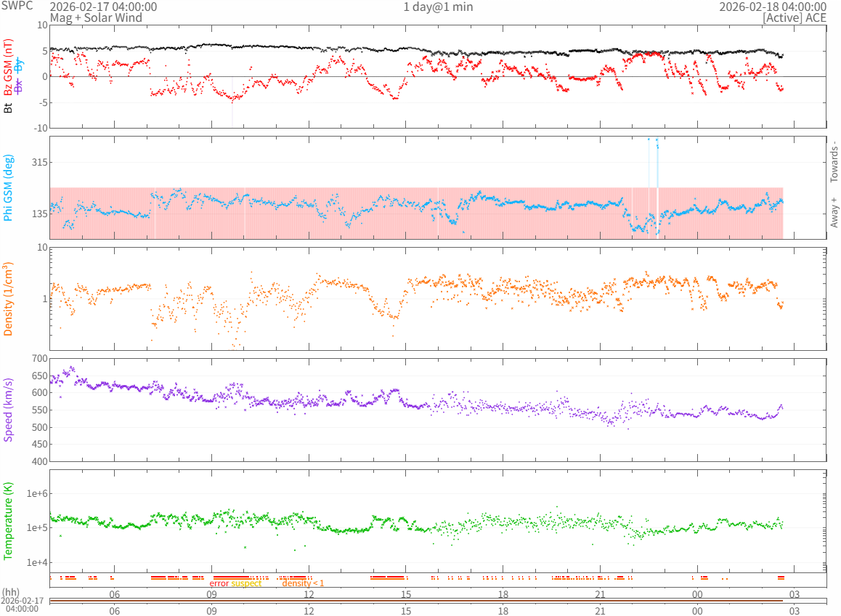Toggle the struck-through By series label
The width and height of the screenshot is (841, 616).
tap(20, 65)
